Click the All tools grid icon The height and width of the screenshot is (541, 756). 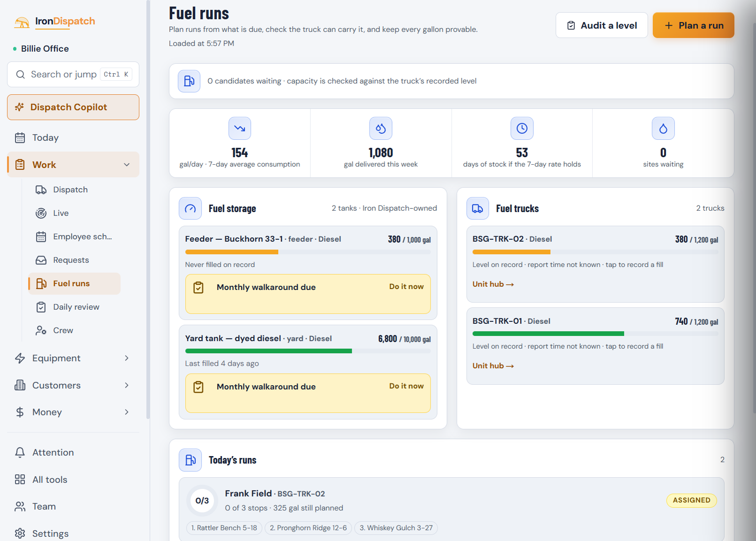(20, 480)
